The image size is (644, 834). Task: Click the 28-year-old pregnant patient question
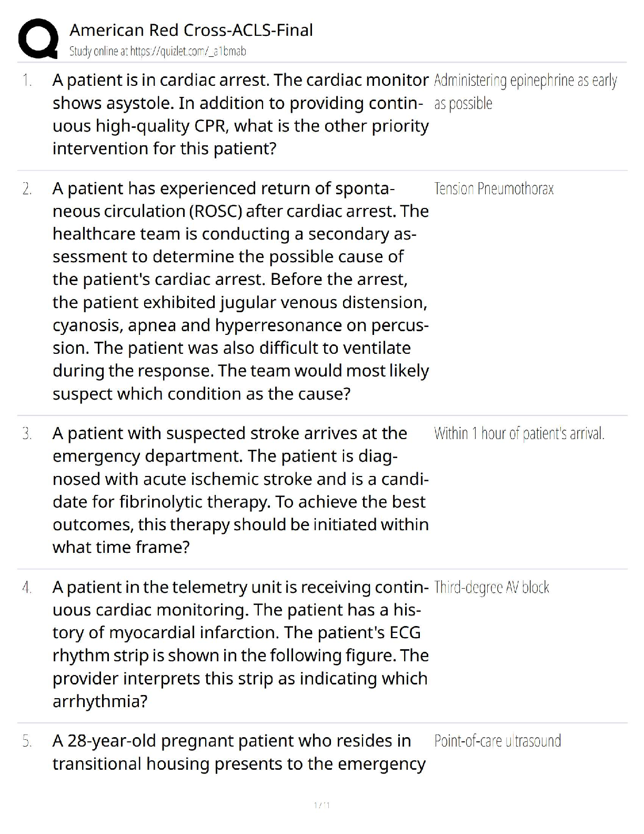click(238, 752)
